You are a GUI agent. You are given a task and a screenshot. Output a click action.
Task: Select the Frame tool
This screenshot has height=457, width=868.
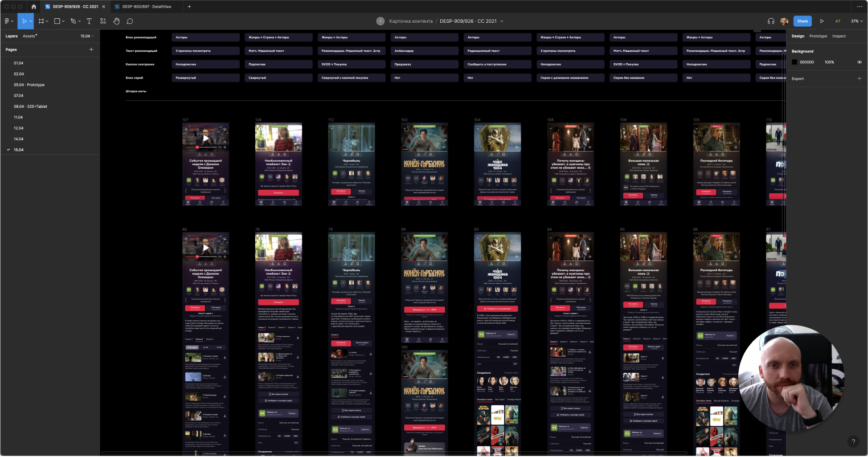(x=41, y=21)
